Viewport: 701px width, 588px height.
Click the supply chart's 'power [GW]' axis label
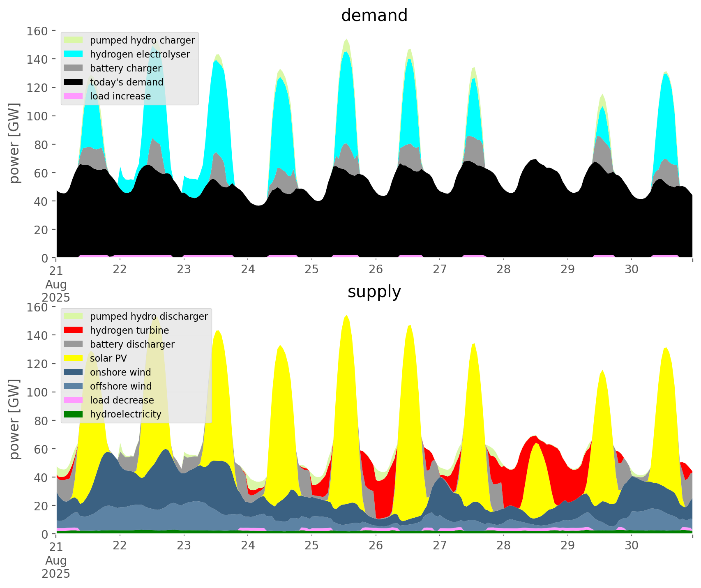[x=14, y=419]
